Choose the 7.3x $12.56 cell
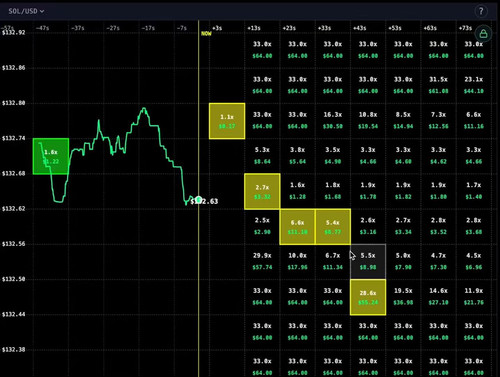Image resolution: width=500 pixels, height=377 pixels. (x=438, y=120)
